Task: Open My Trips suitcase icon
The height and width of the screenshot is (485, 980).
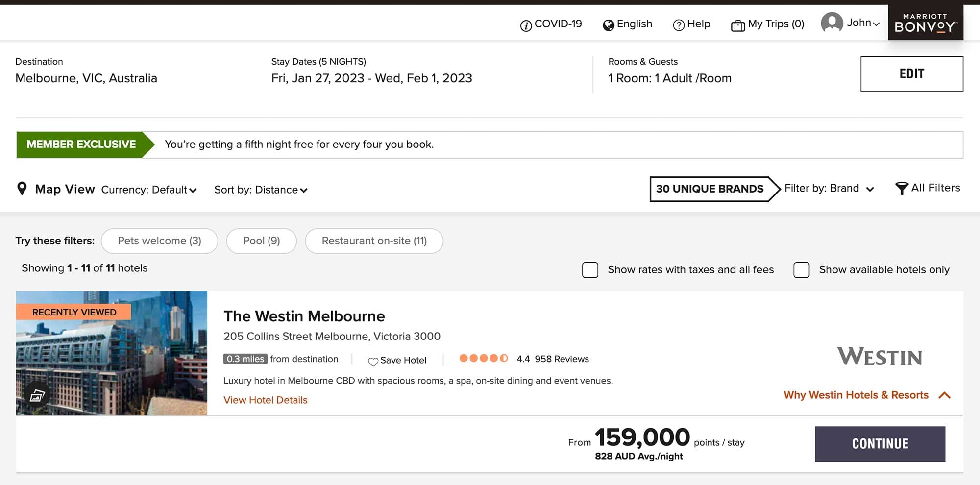Action: point(737,24)
